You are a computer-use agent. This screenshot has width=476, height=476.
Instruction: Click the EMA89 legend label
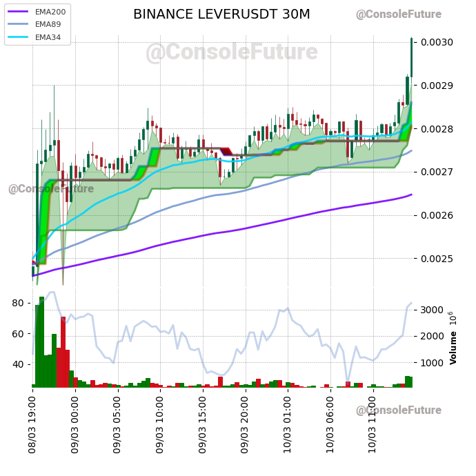[48, 24]
